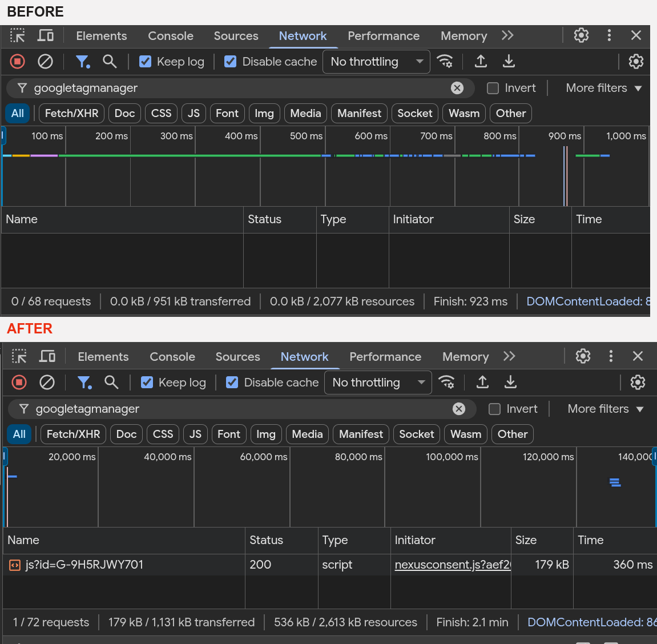Open network conditions icon in BEFORE panel
Image resolution: width=657 pixels, height=644 pixels.
(445, 62)
